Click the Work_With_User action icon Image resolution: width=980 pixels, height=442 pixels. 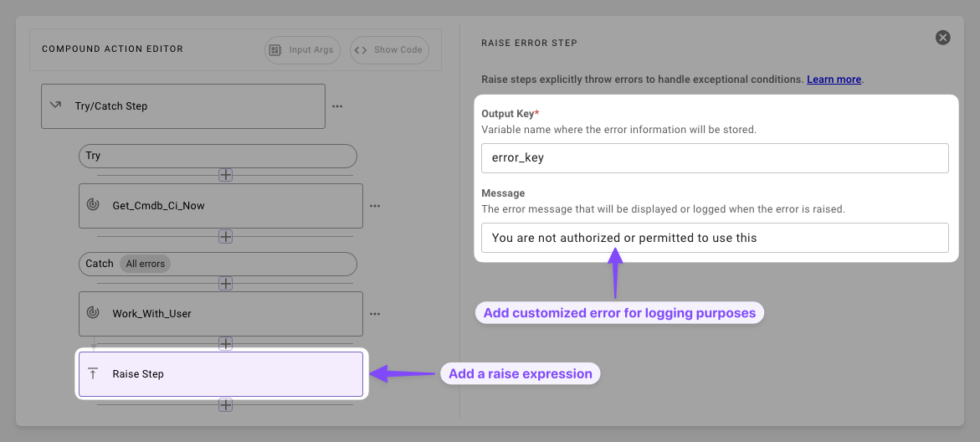coord(93,313)
